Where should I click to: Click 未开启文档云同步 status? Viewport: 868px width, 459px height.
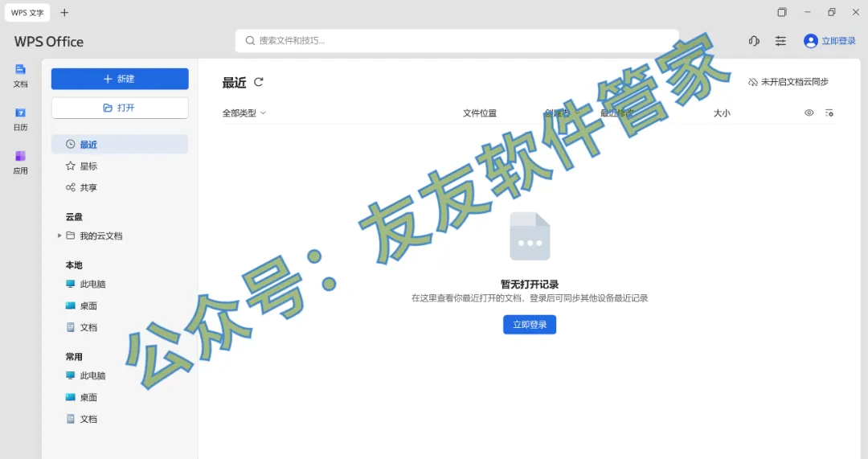point(788,82)
